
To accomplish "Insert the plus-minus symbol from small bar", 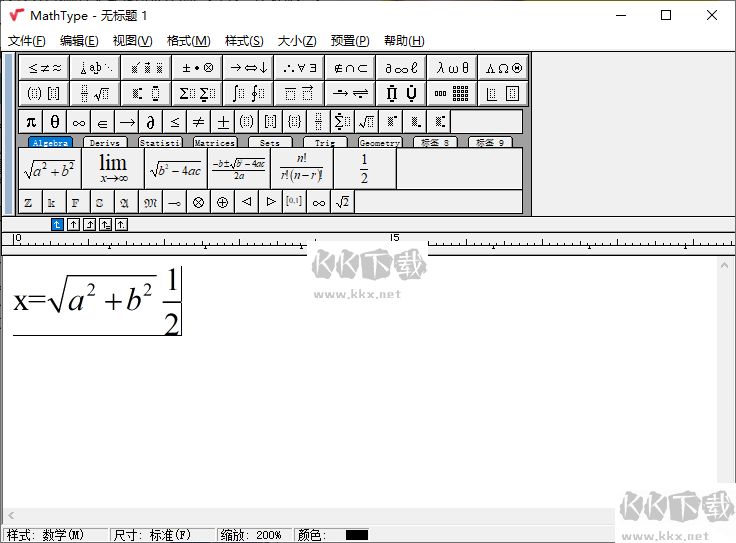I will click(x=223, y=122).
